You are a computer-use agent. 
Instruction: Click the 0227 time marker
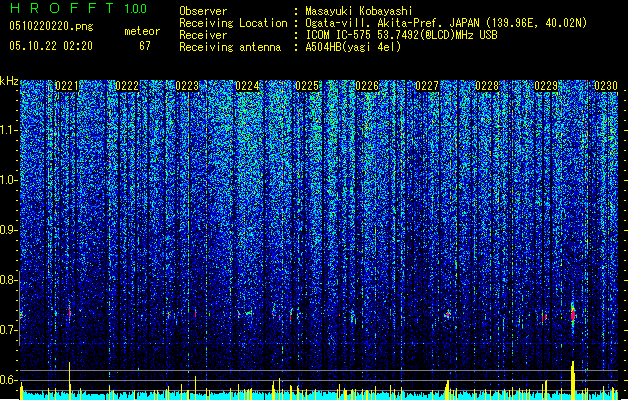(x=427, y=86)
